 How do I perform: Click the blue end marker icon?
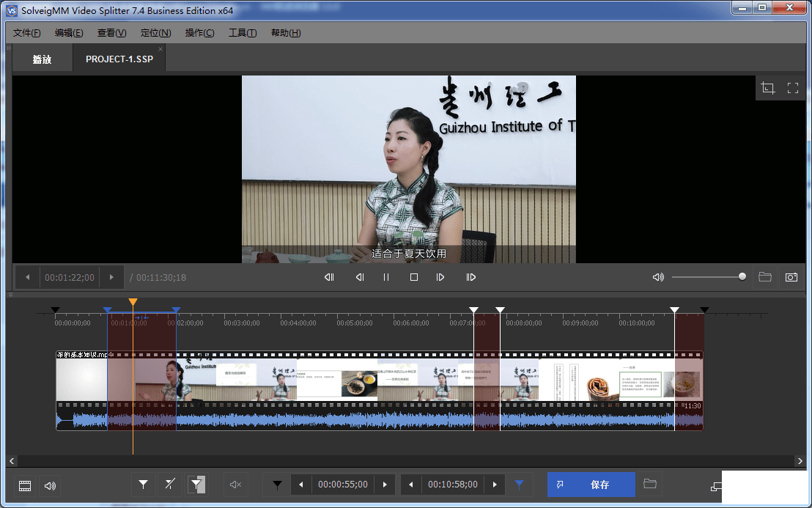coord(520,485)
